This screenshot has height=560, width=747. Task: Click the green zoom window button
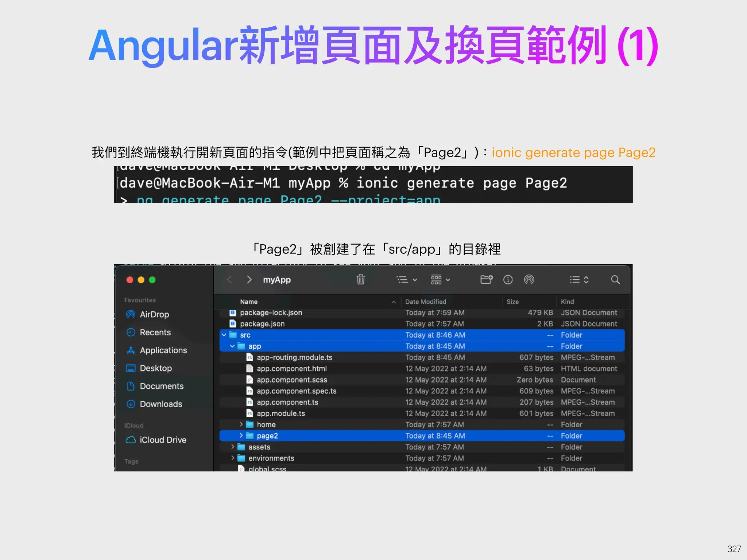152,280
